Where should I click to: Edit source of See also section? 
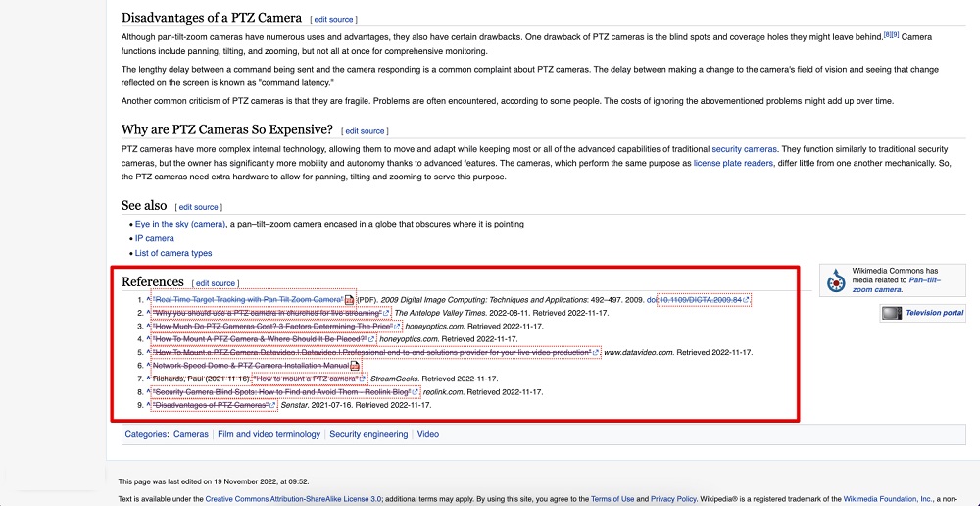(x=199, y=207)
